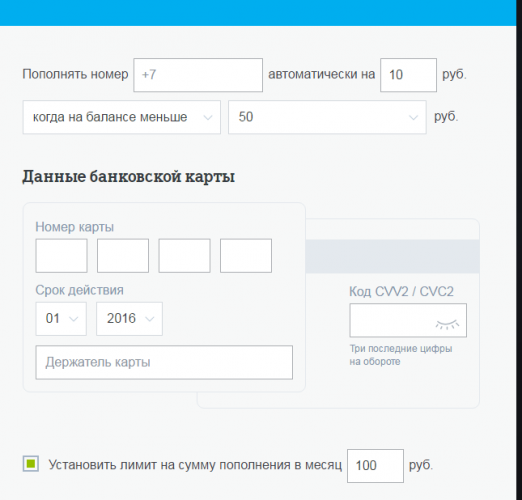Image resolution: width=522 pixels, height=500 pixels.
Task: Focus the auto top-up amount field showing 10
Action: 408,75
